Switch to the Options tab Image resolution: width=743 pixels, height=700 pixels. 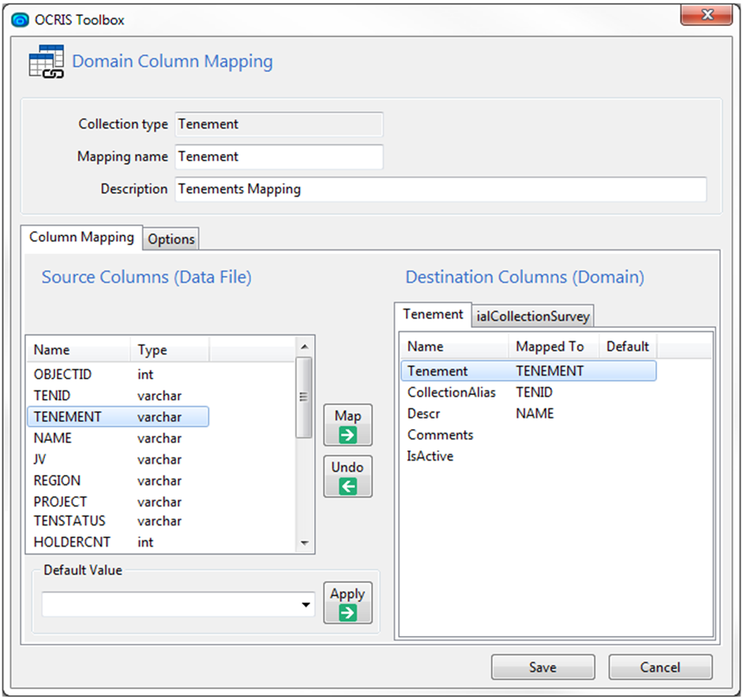pos(171,239)
